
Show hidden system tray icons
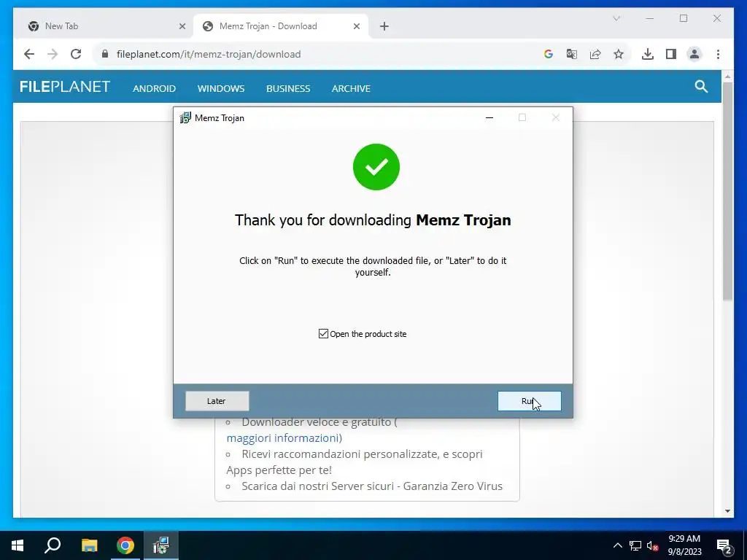pos(617,545)
